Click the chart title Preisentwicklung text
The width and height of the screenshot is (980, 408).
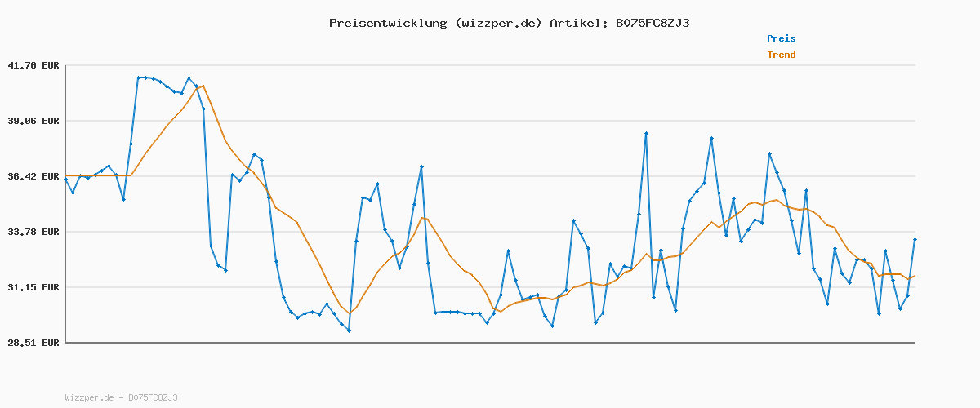[388, 23]
